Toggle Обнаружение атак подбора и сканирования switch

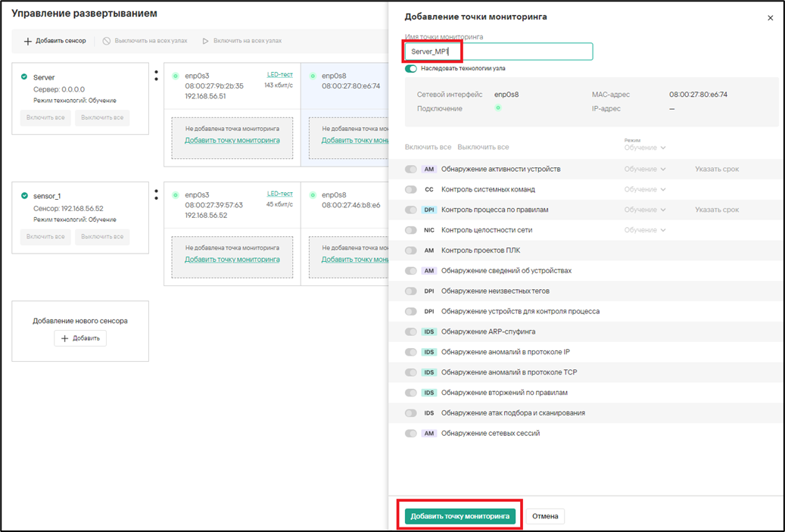(x=410, y=413)
